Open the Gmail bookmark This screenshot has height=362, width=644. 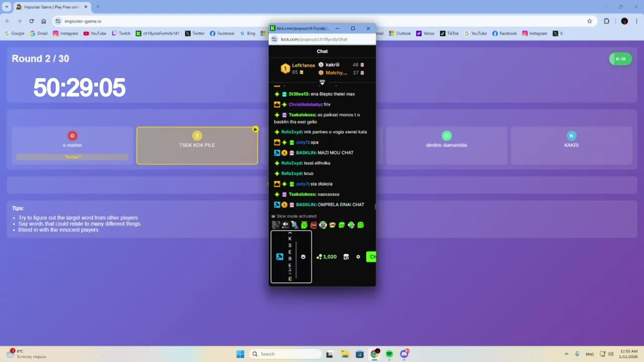(x=39, y=33)
